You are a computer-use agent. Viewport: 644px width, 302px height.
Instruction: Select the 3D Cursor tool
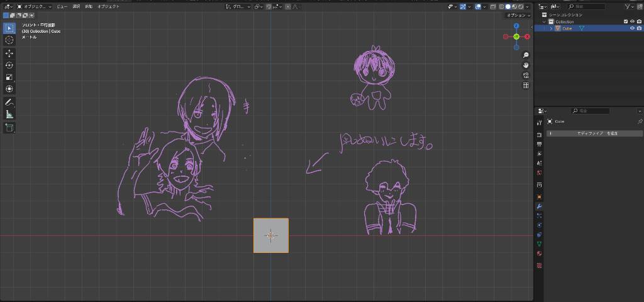(x=9, y=40)
